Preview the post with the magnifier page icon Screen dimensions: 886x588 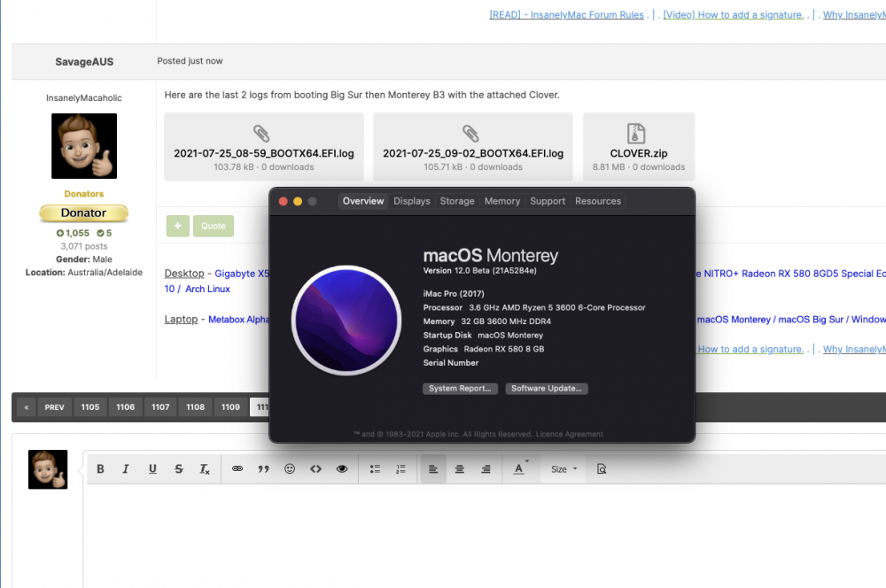[602, 468]
